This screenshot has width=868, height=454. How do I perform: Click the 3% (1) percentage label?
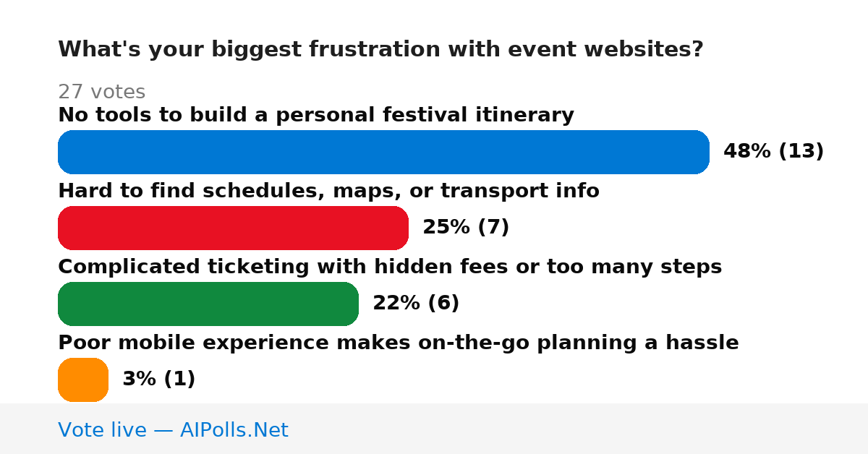click(x=158, y=379)
